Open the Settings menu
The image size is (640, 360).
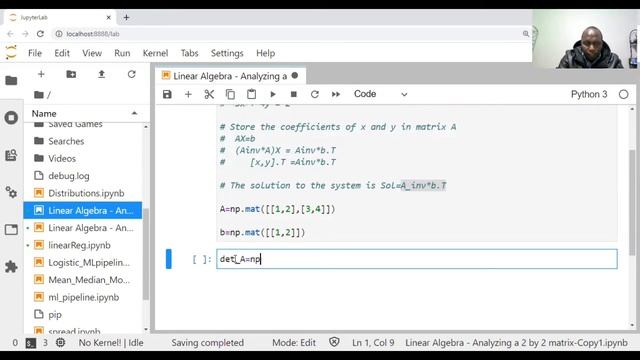point(227,53)
